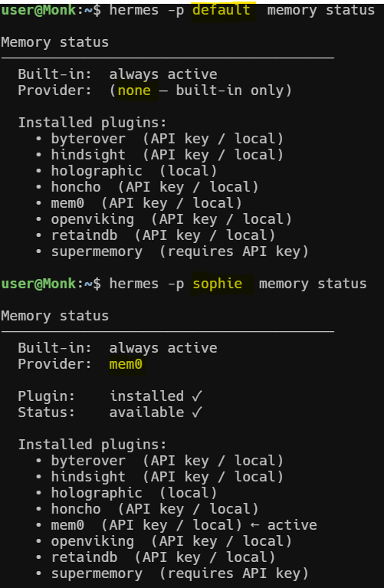Click the arrow before active on mem0
The height and width of the screenshot is (588, 384).
[254, 525]
